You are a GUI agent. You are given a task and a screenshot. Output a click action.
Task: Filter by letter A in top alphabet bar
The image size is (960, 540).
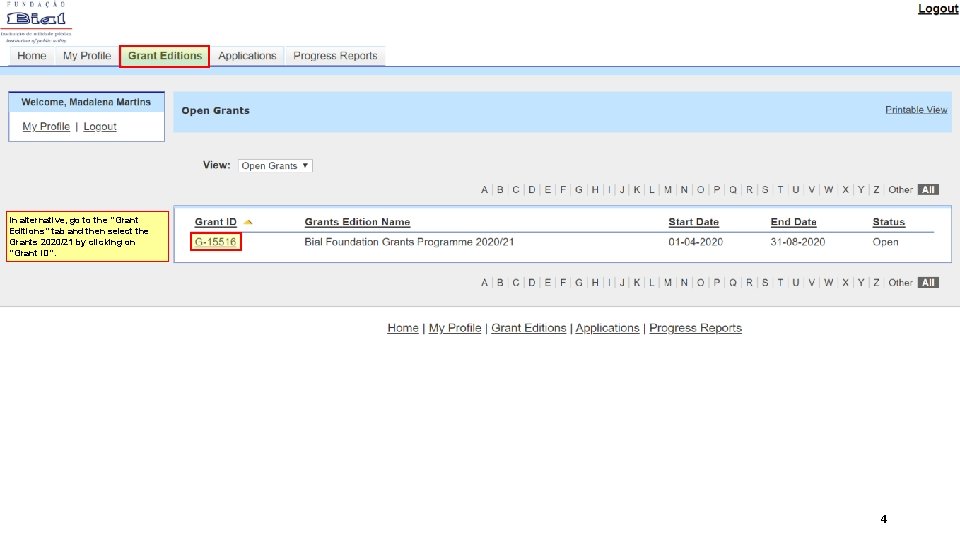point(484,190)
